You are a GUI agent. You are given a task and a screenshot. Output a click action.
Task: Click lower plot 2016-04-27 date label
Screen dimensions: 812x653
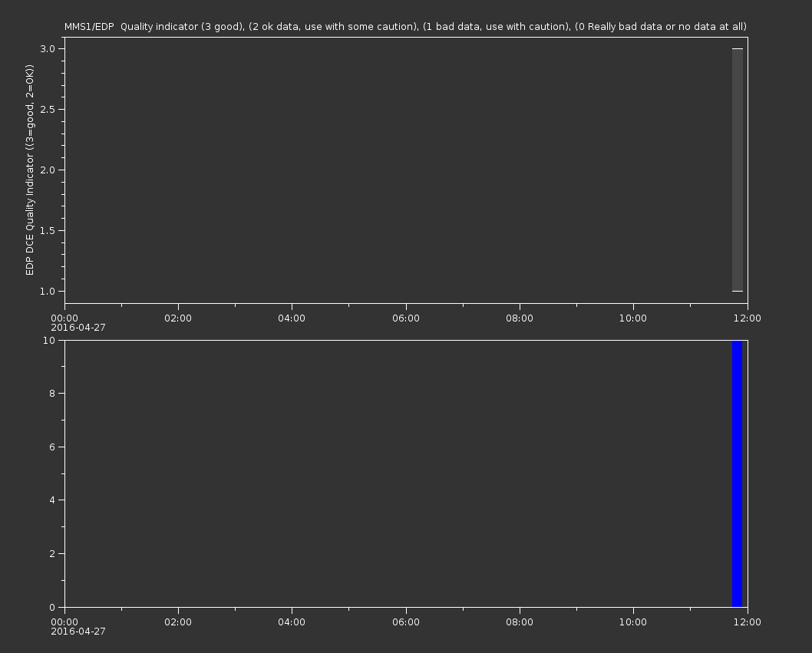click(x=78, y=632)
